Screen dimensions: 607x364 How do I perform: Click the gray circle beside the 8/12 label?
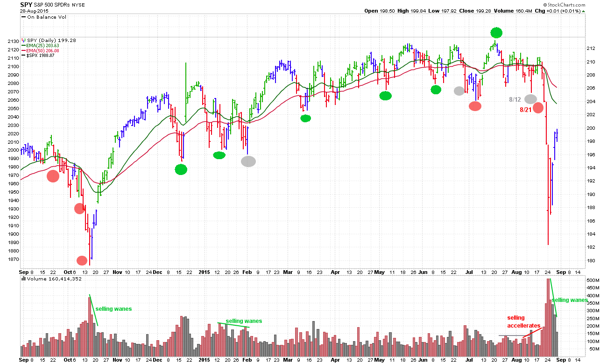point(530,99)
